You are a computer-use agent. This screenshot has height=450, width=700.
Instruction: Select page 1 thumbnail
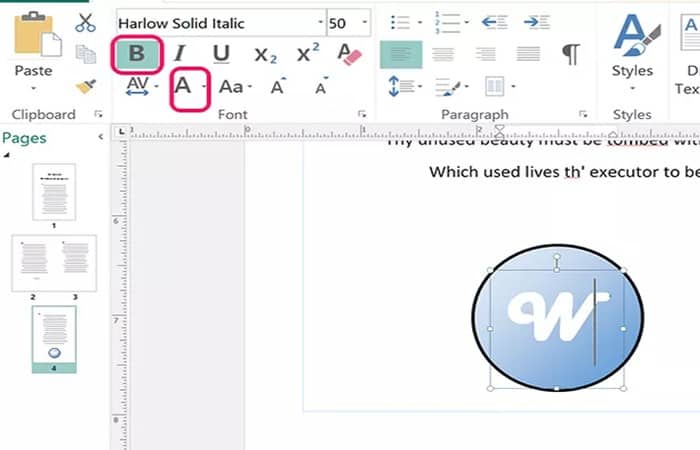click(x=54, y=192)
